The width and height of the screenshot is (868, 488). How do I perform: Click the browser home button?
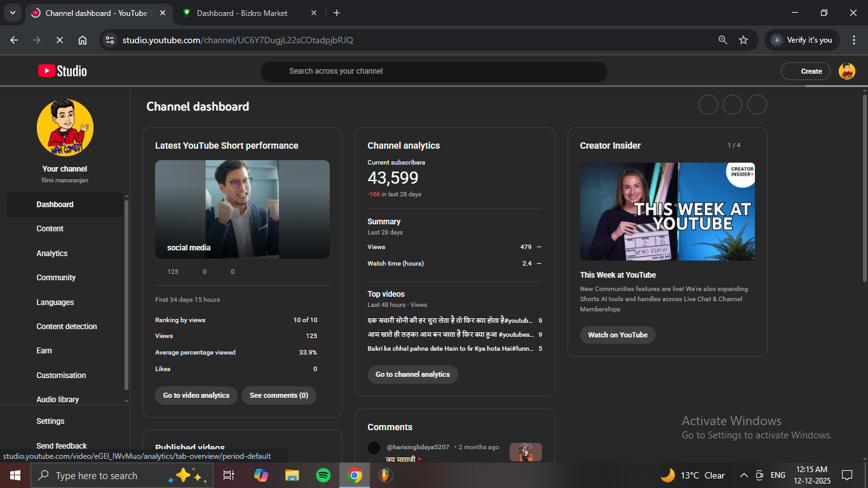point(83,40)
